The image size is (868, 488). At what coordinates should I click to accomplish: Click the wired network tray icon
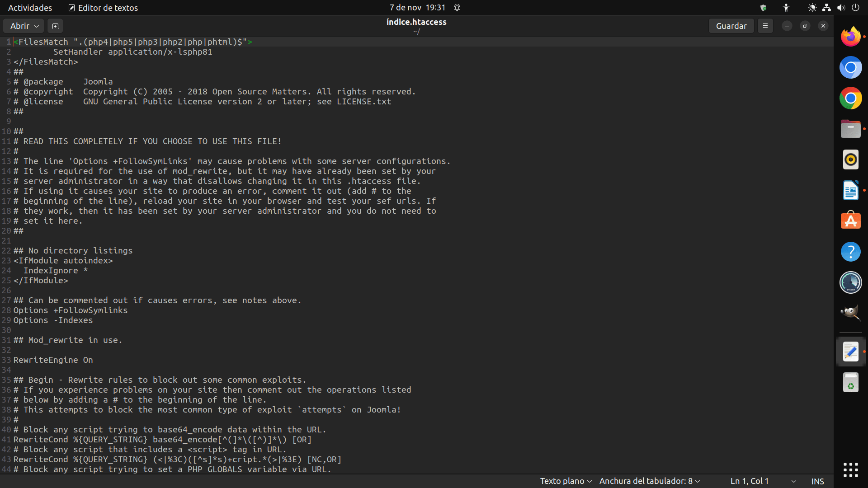click(x=826, y=8)
